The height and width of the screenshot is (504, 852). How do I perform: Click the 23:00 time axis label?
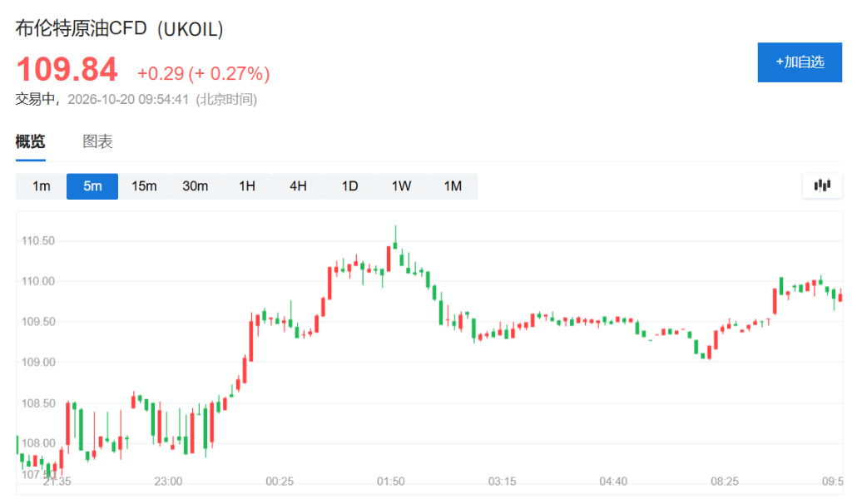(x=168, y=482)
